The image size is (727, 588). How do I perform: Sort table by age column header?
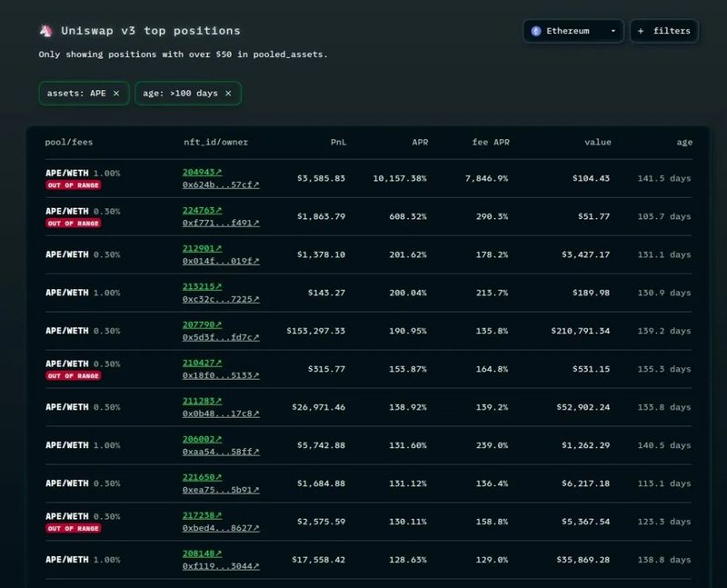click(x=683, y=142)
